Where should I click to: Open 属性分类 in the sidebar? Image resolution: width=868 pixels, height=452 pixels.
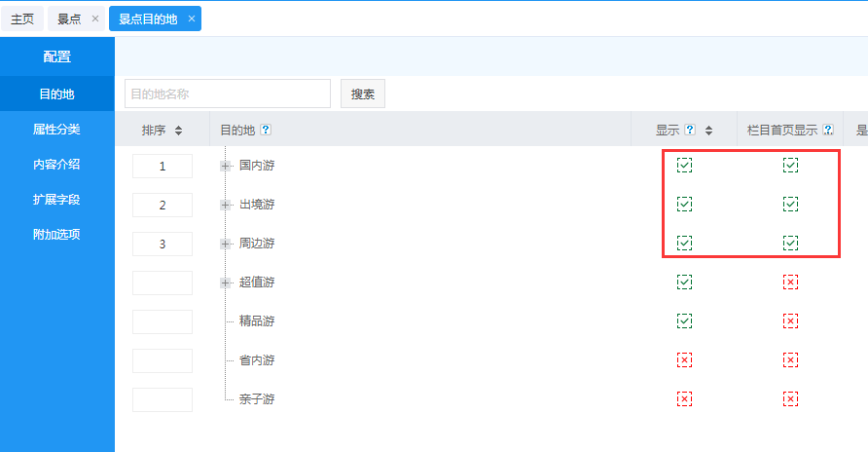coord(56,130)
